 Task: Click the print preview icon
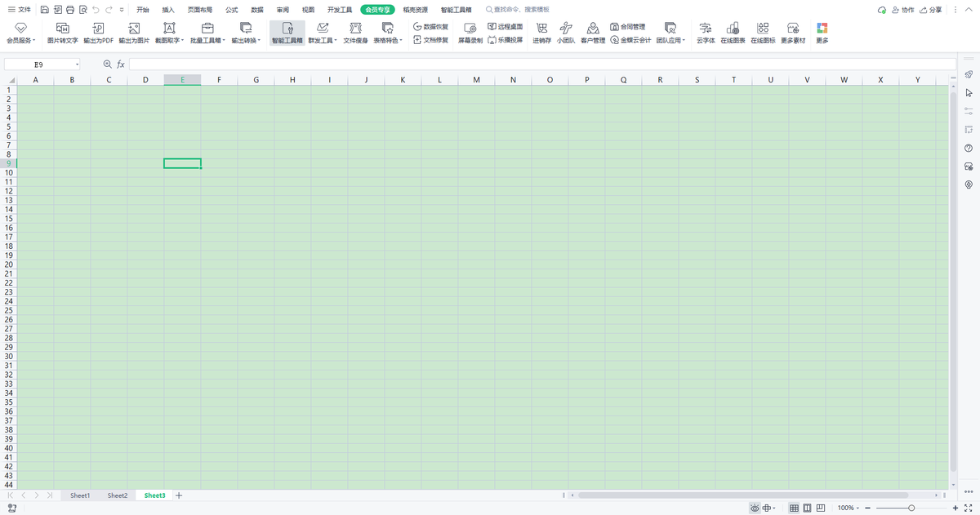point(83,10)
